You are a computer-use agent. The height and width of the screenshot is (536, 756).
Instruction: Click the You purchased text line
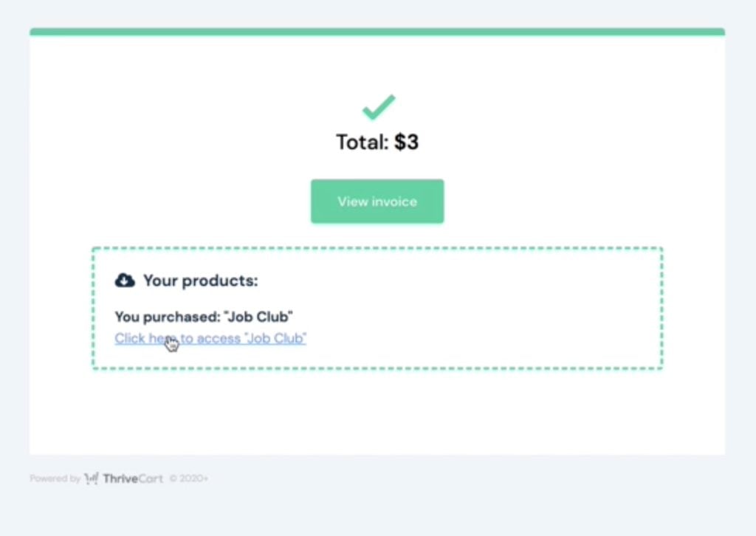[204, 317]
